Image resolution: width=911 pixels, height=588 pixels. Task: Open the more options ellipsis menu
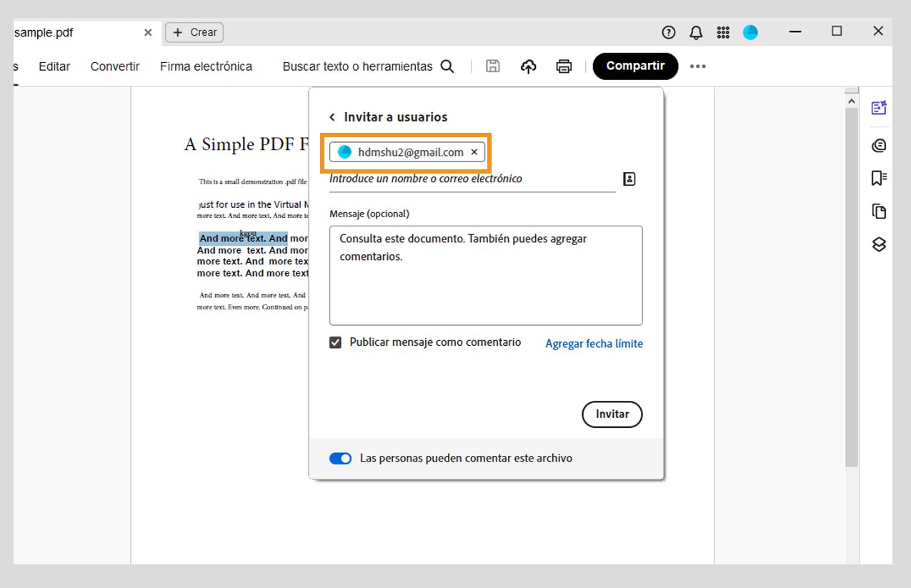coord(697,66)
